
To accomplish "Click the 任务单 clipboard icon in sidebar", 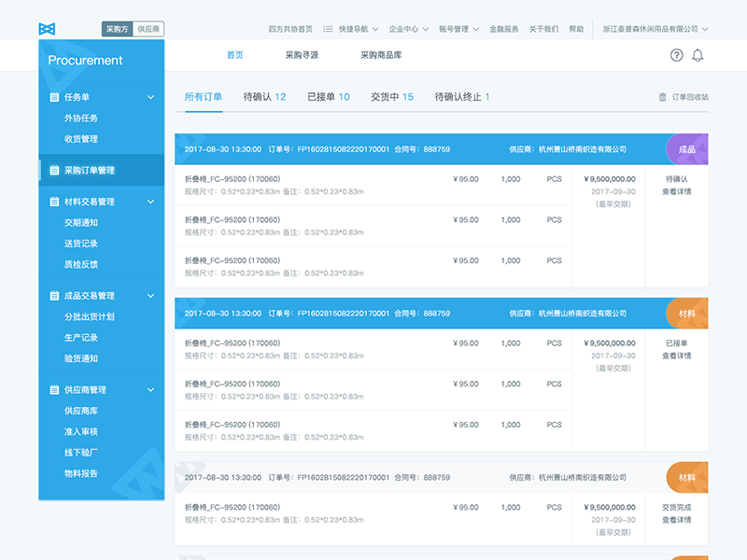I will click(x=54, y=97).
